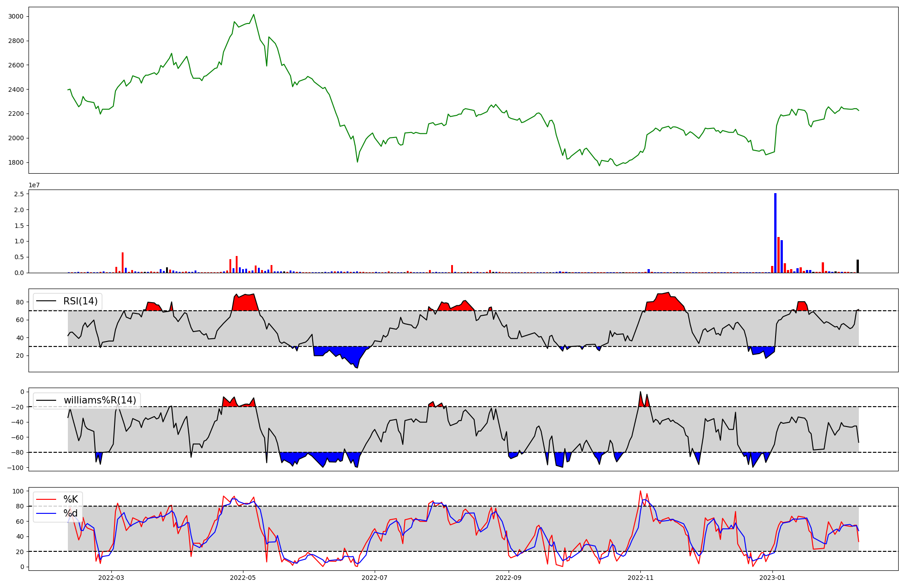Click the 2.5 volume axis tick
The height and width of the screenshot is (588, 905).
coord(19,194)
